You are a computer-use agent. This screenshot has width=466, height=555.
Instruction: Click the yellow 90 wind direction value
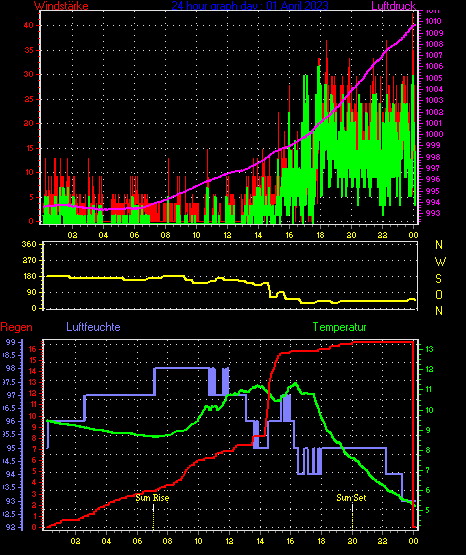[x=31, y=292]
